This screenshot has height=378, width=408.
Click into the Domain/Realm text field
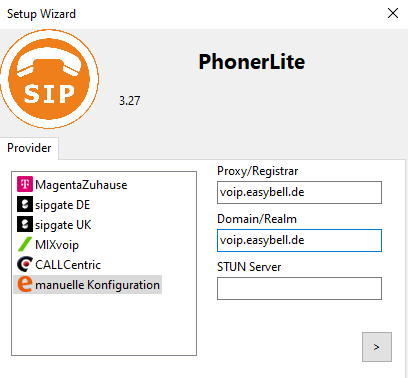pyautogui.click(x=299, y=240)
